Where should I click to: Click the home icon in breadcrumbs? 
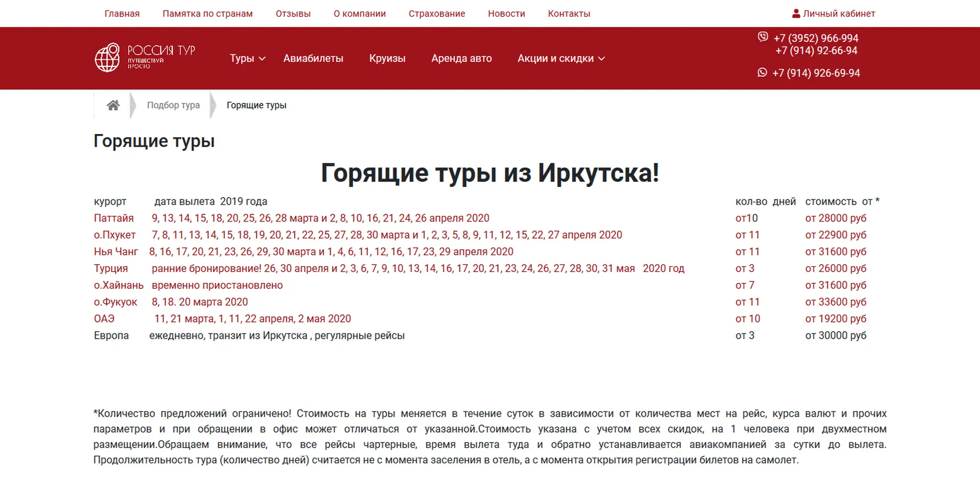pyautogui.click(x=113, y=105)
